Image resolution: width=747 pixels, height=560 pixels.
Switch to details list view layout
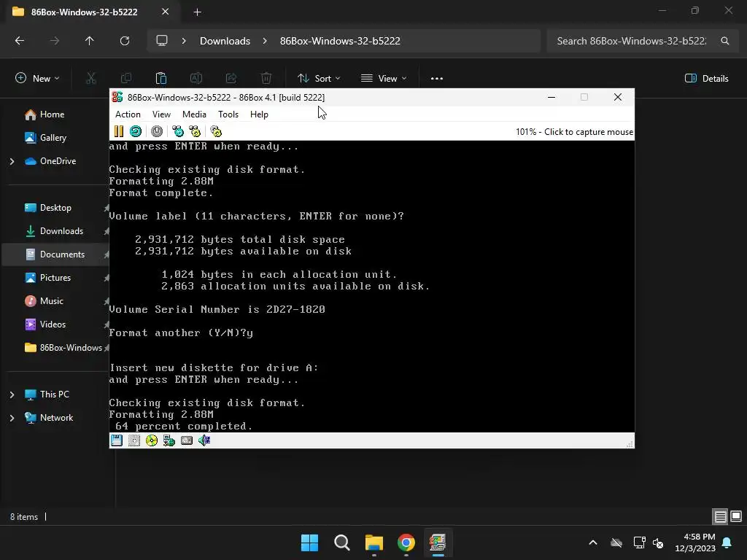pyautogui.click(x=720, y=516)
